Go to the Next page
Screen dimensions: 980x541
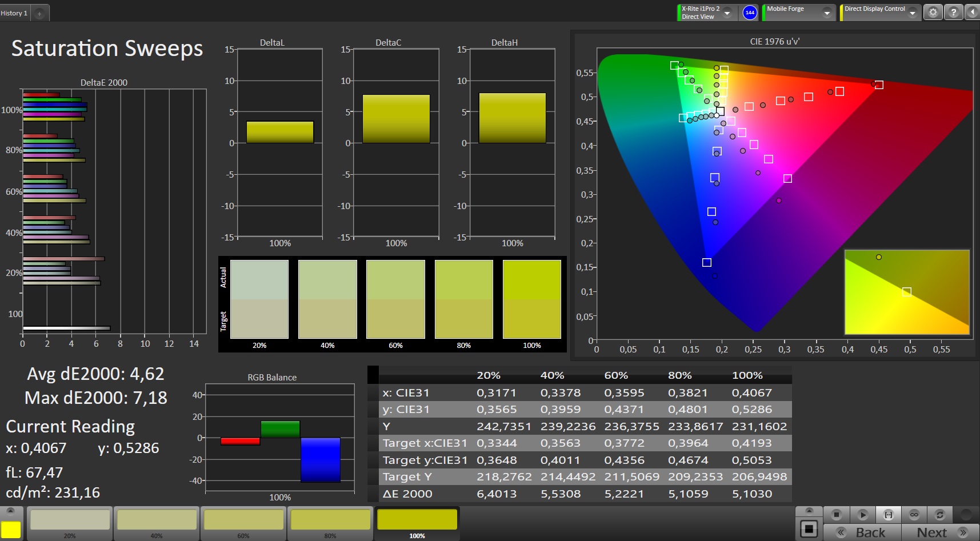[x=939, y=532]
